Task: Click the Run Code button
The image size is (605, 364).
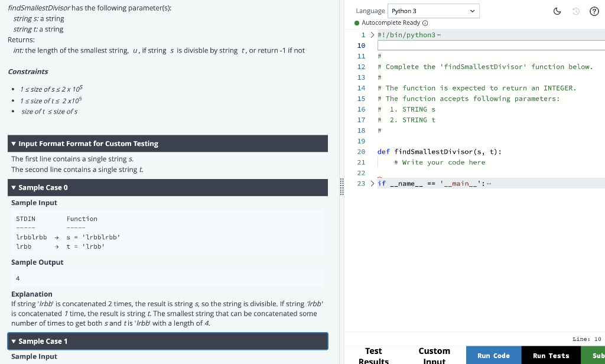Action: tap(493, 355)
